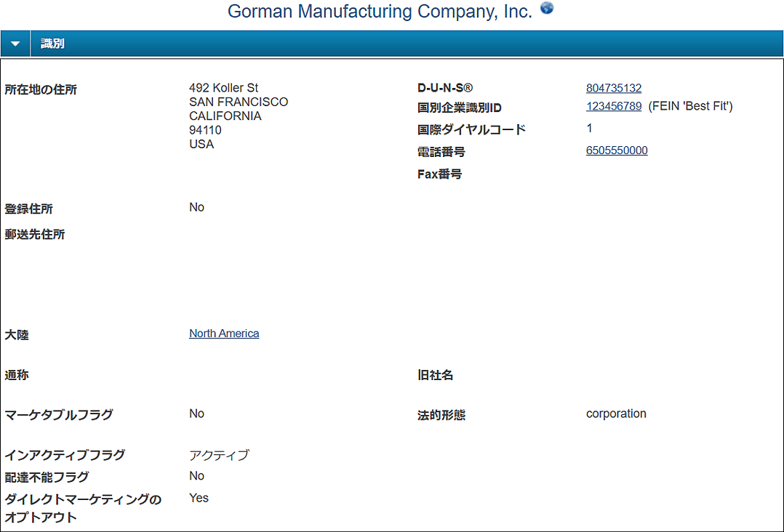The width and height of the screenshot is (784, 532).
Task: Click the globe icon beside company name
Action: (547, 8)
